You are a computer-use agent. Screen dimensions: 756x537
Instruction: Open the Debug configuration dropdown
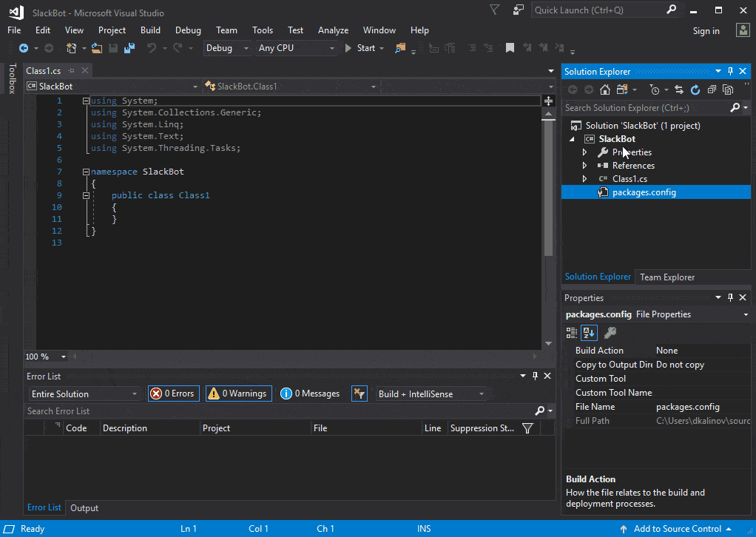pos(227,48)
